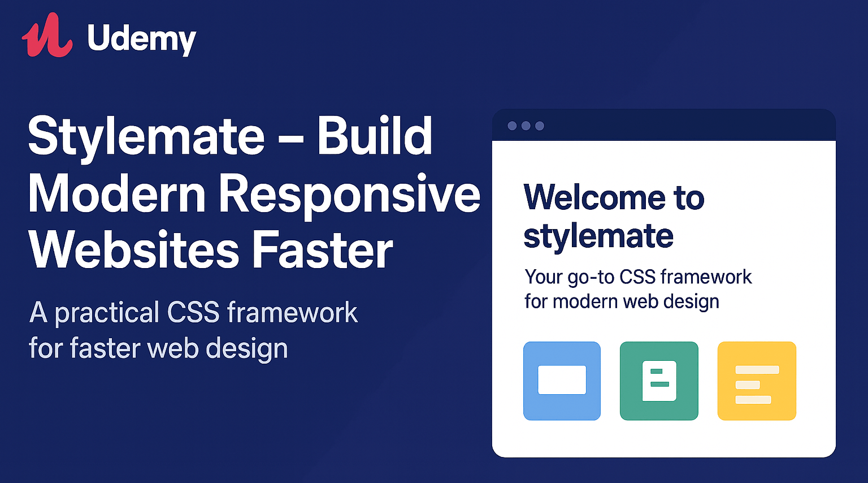Click the Udemy wordmark text

[141, 38]
